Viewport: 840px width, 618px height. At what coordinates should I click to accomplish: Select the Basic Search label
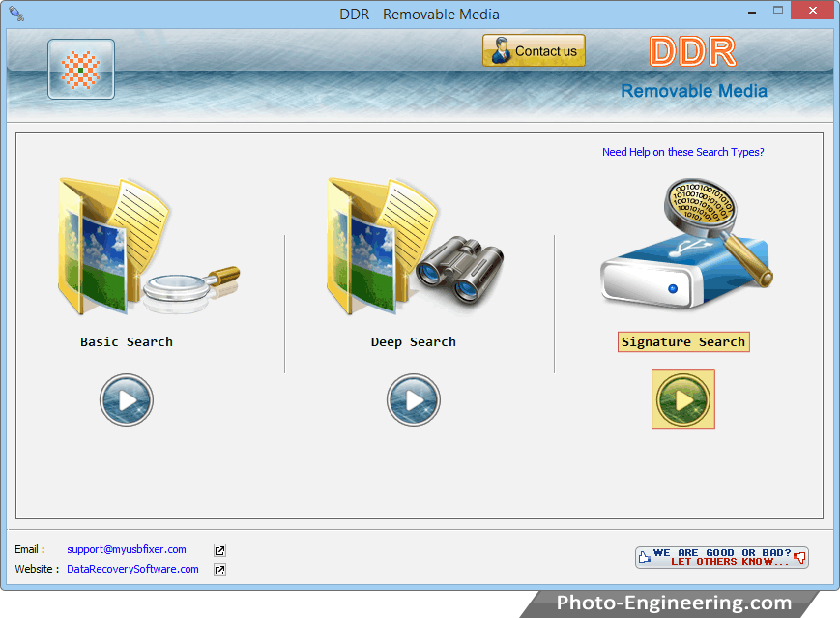127,342
